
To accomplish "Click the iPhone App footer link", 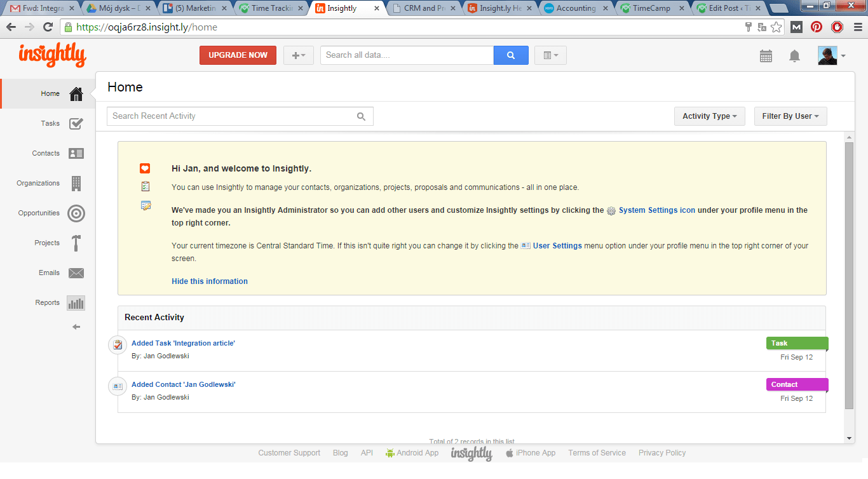I will coord(531,453).
